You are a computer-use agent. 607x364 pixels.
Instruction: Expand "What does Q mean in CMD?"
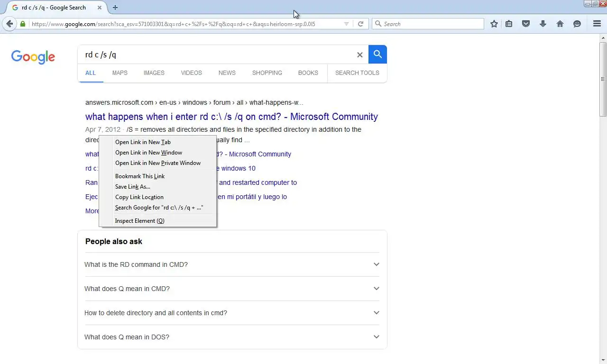pyautogui.click(x=232, y=289)
